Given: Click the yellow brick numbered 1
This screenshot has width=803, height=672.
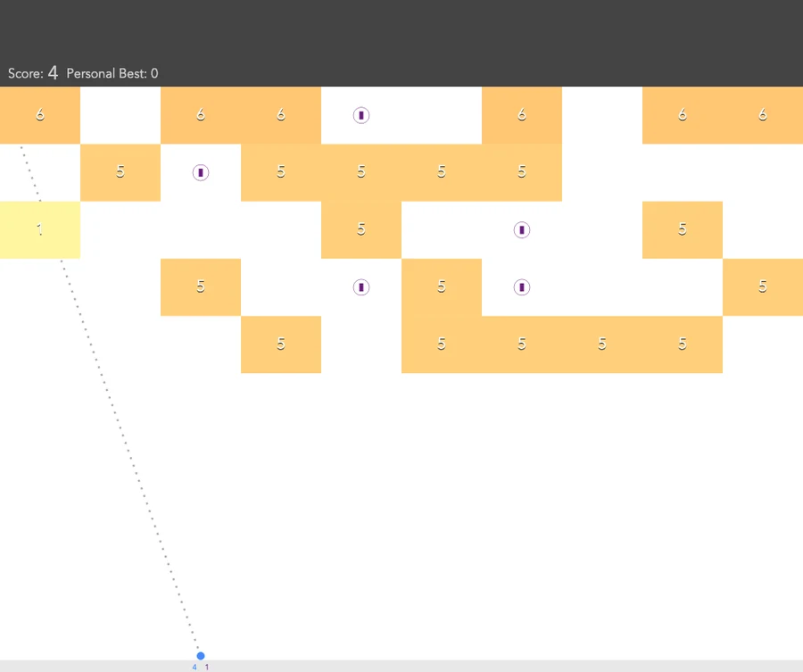Looking at the screenshot, I should coord(40,230).
